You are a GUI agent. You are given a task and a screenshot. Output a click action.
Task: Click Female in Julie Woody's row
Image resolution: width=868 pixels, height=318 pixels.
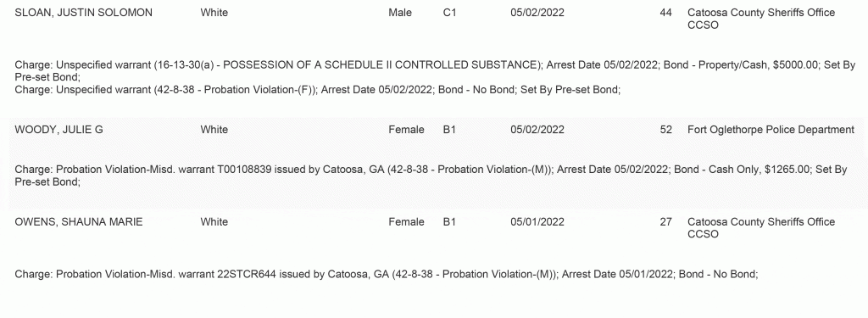pos(406,130)
